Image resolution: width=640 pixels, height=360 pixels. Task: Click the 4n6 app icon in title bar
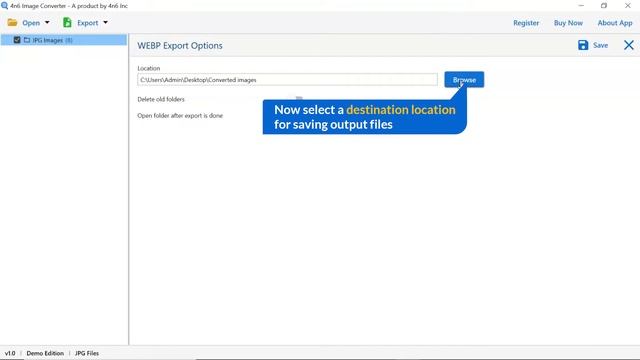pos(4,6)
